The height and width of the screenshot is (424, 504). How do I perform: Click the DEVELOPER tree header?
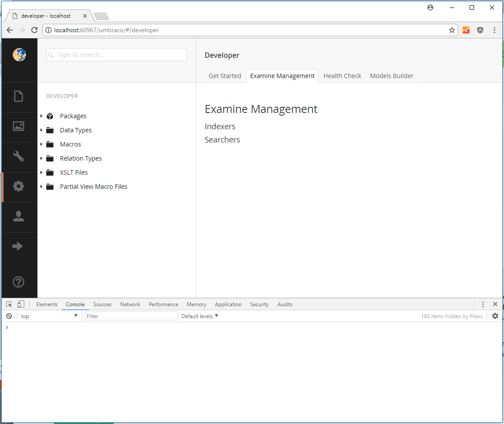pyautogui.click(x=62, y=96)
